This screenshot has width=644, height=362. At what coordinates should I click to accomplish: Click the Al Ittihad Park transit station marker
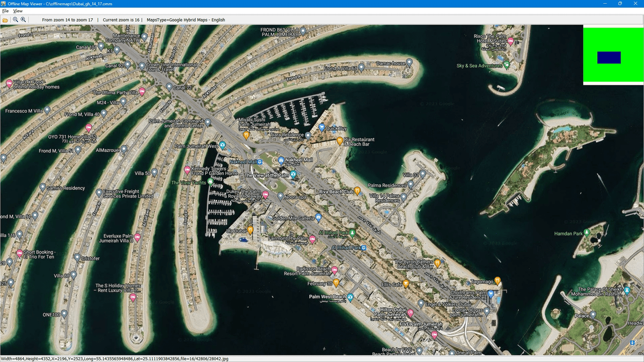click(x=364, y=248)
